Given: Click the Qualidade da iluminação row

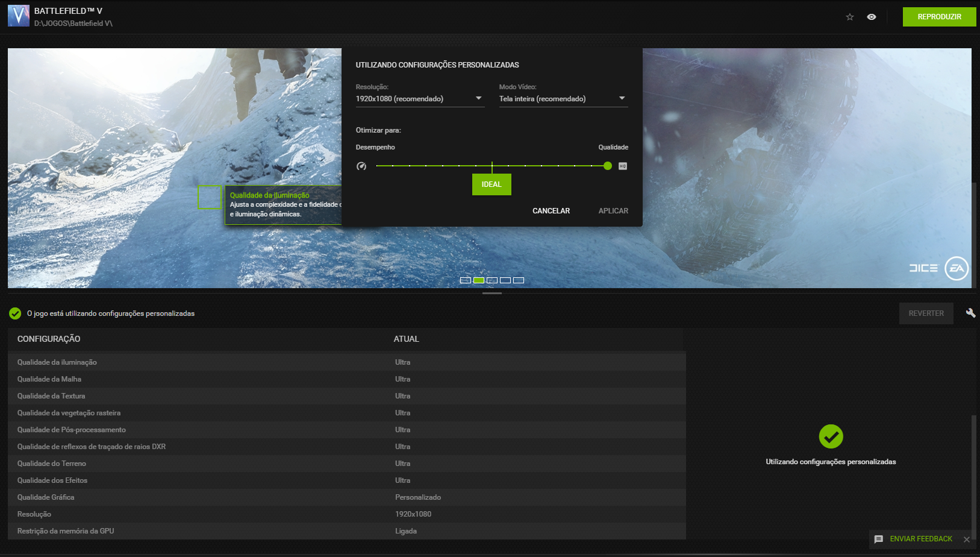Looking at the screenshot, I should [x=347, y=362].
